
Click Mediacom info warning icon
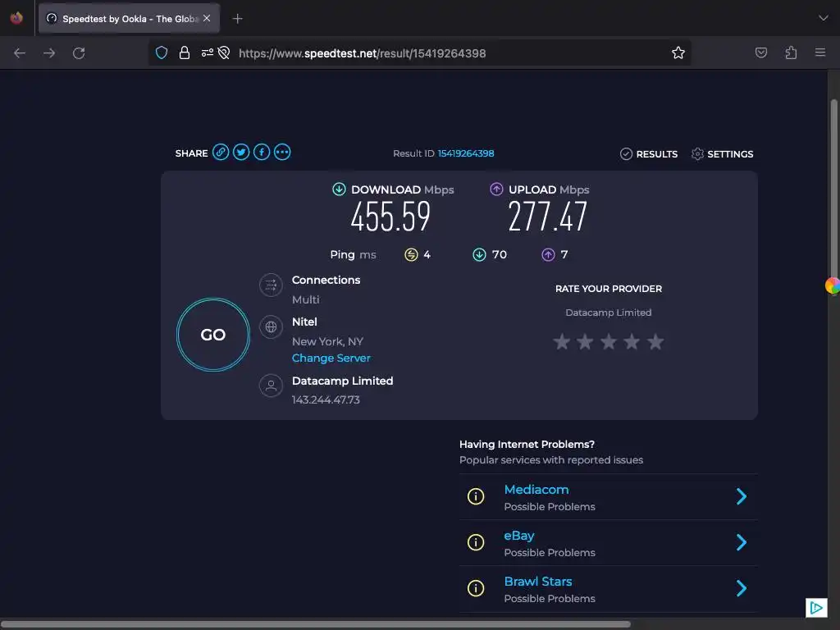(476, 496)
